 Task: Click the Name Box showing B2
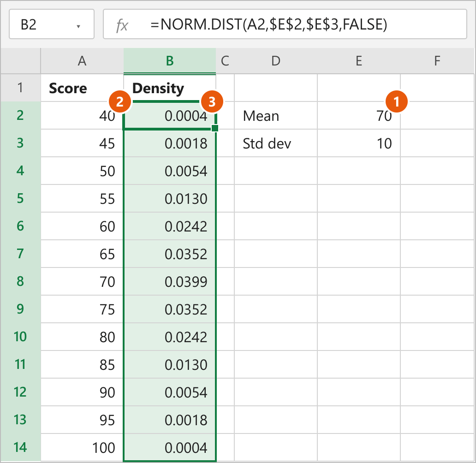pyautogui.click(x=52, y=24)
